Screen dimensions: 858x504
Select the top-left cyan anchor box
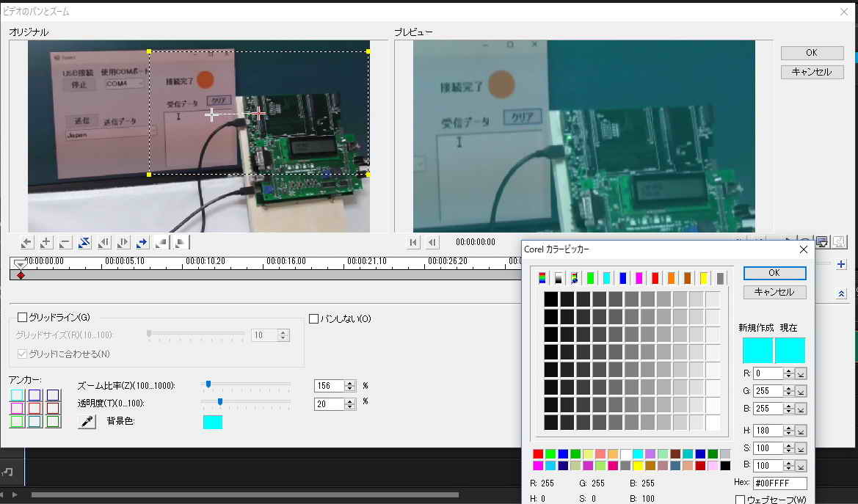(17, 395)
